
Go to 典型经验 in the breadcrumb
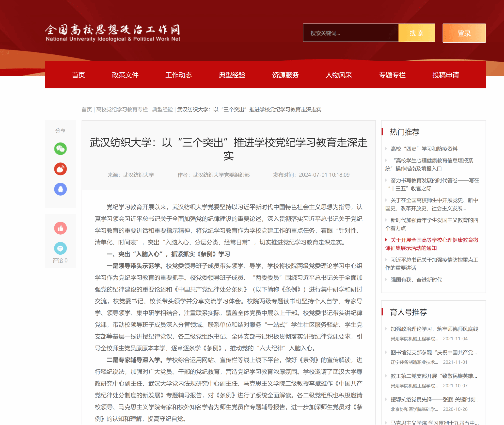(x=162, y=110)
